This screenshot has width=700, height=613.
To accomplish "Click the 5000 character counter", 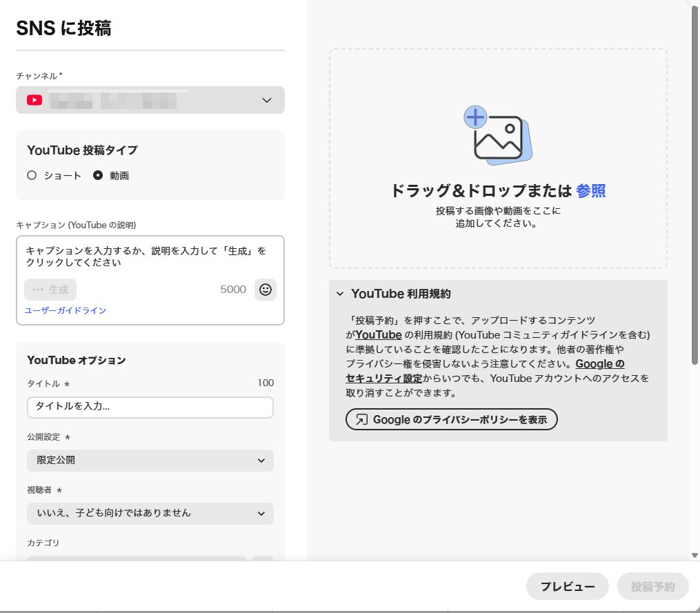I will 233,290.
